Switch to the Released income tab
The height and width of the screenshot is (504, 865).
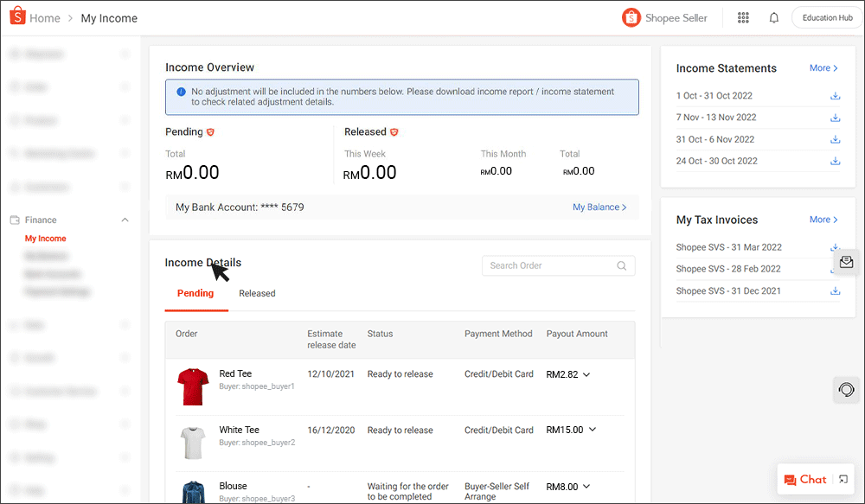[x=257, y=293]
